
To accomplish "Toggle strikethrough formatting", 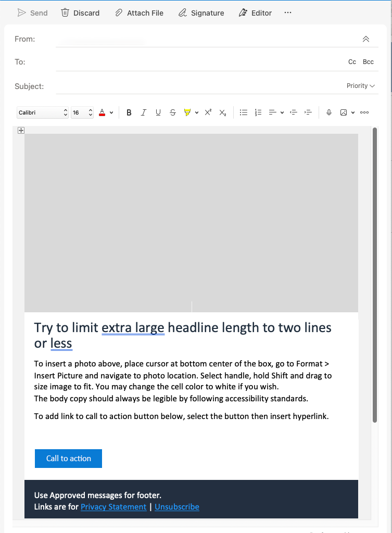I will point(173,112).
